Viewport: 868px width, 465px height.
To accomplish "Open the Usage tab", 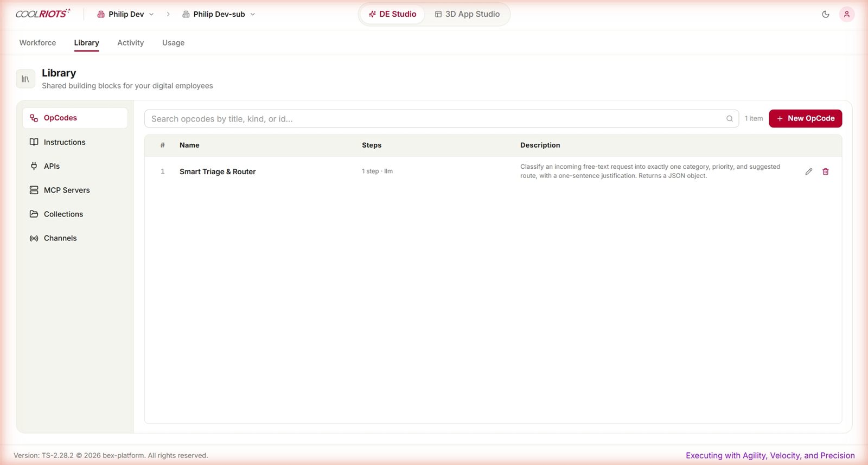I will tap(173, 43).
